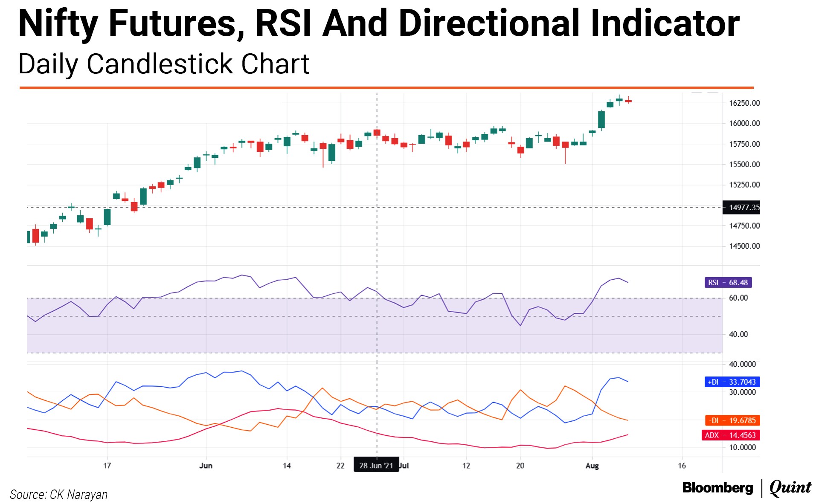Click the 28 Jun '21 date marker
819x504 pixels.
[x=376, y=465]
